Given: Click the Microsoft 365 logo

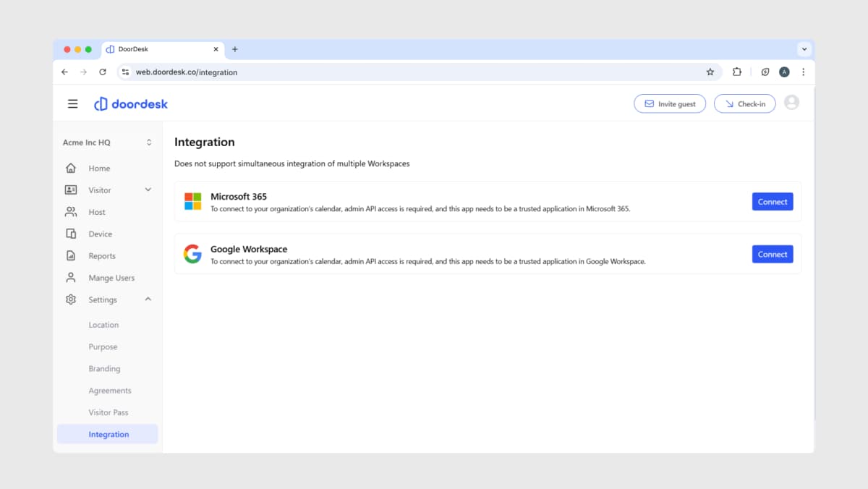Looking at the screenshot, I should click(192, 201).
